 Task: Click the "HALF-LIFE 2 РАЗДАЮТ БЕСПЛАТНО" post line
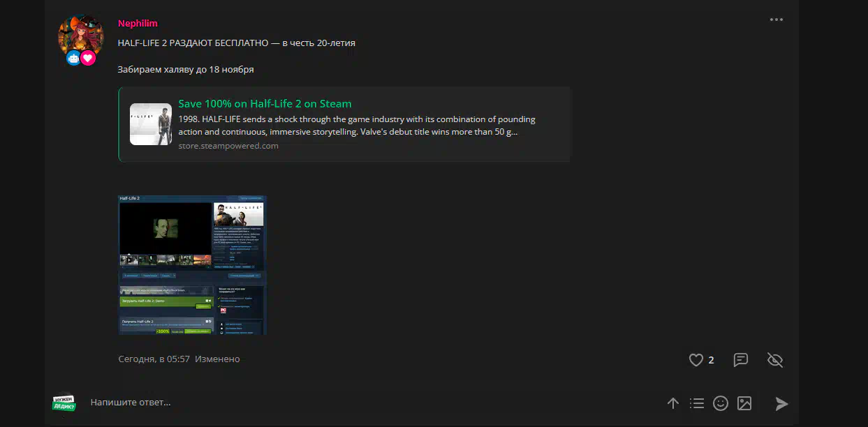coord(237,43)
